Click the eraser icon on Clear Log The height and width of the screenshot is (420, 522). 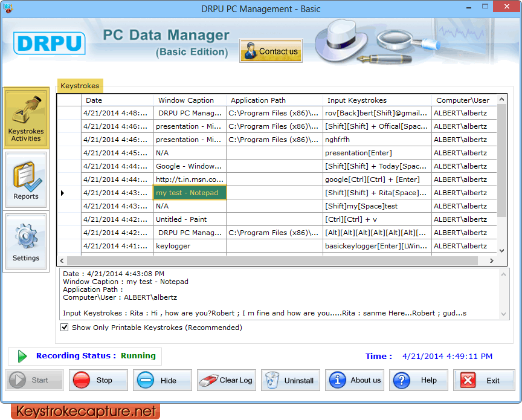(208, 380)
